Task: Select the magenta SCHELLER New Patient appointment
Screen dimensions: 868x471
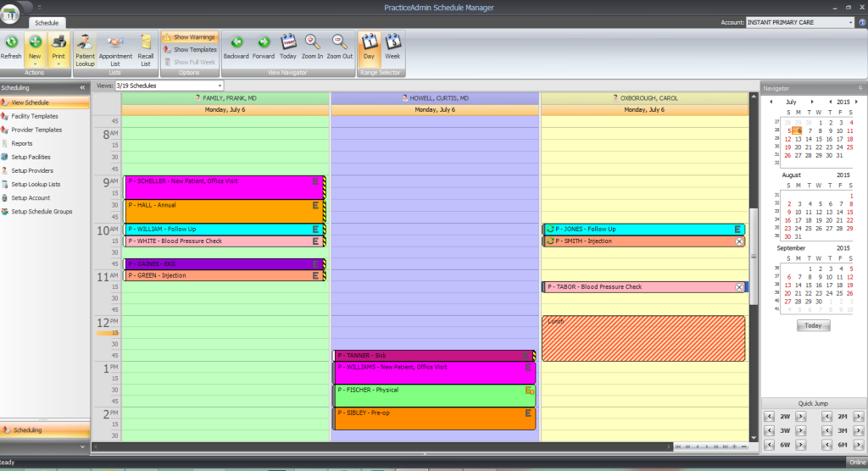Action: 224,187
